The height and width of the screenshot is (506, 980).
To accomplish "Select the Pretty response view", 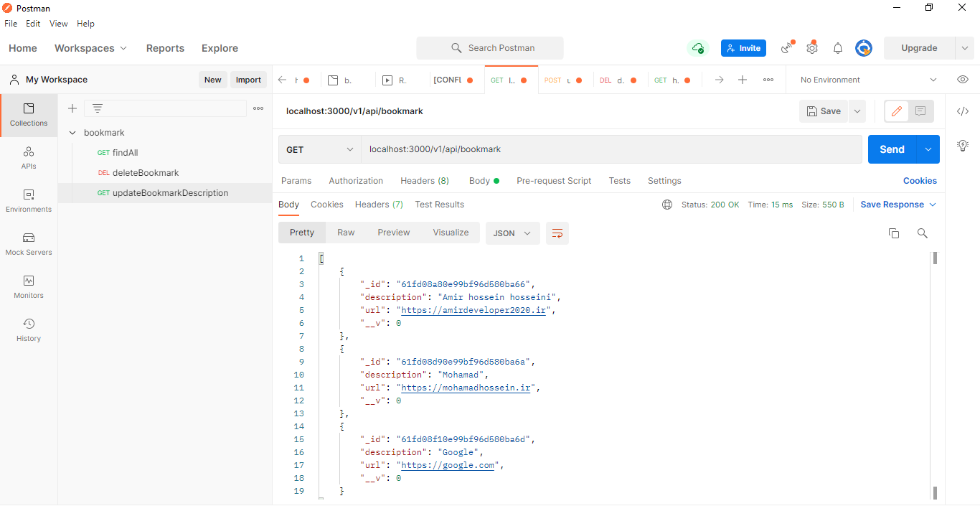I will point(302,233).
